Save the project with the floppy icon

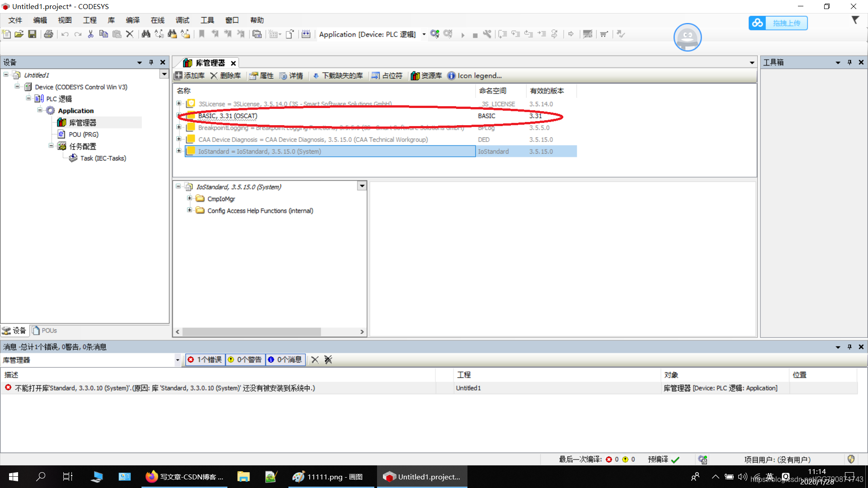[x=32, y=34]
